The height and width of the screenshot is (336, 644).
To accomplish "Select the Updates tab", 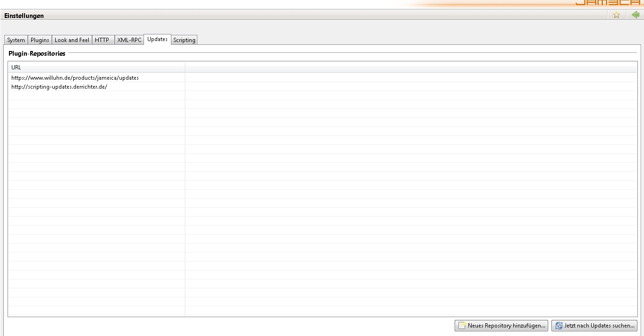I will pyautogui.click(x=157, y=39).
